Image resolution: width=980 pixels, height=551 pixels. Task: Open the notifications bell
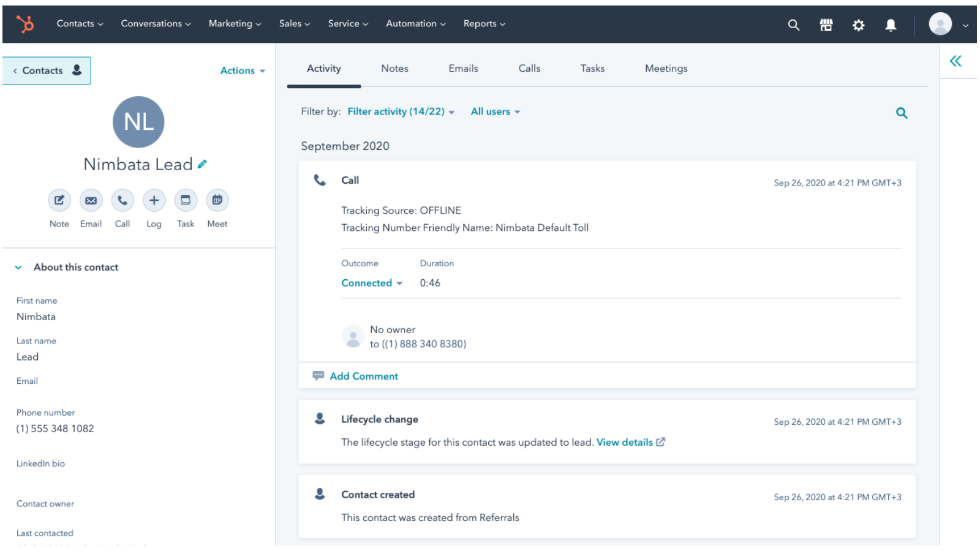(891, 24)
